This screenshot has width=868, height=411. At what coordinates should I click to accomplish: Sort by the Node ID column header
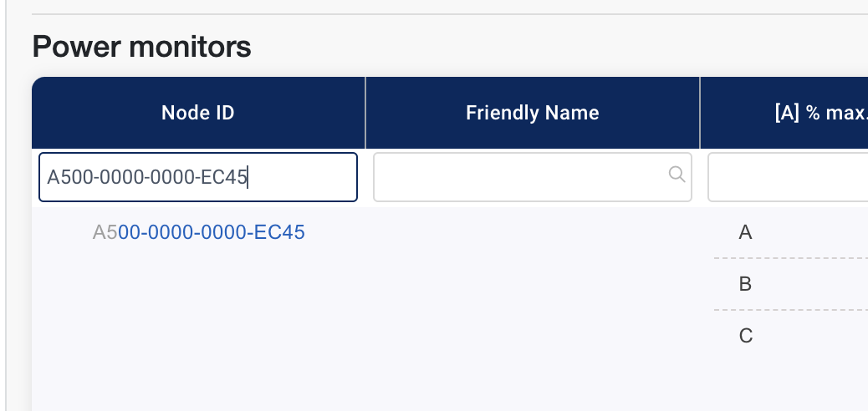197,113
